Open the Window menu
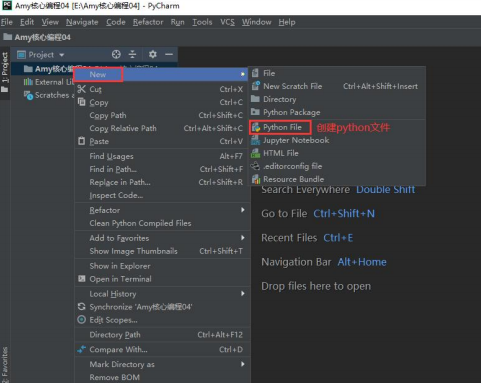This screenshot has width=481, height=383. coord(256,22)
